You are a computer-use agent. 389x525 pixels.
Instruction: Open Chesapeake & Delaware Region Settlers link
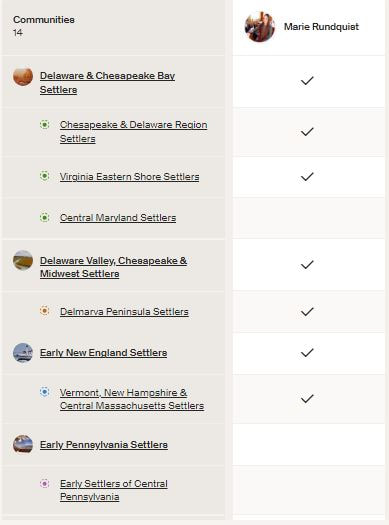point(134,132)
